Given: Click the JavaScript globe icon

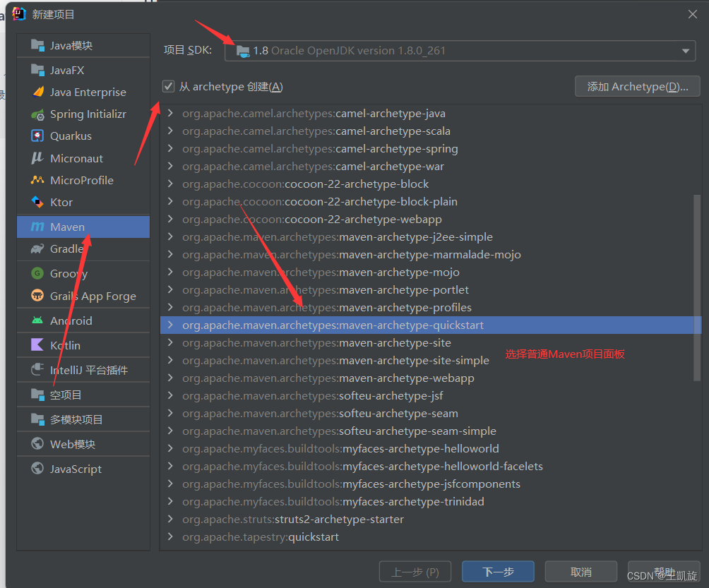Looking at the screenshot, I should 37,469.
